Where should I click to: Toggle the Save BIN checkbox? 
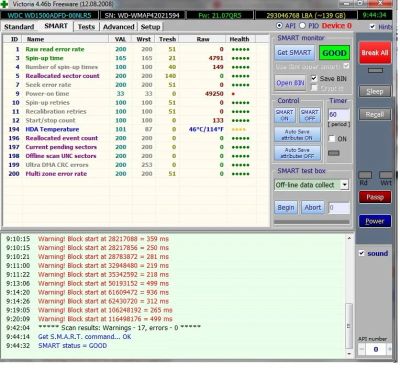pyautogui.click(x=314, y=79)
